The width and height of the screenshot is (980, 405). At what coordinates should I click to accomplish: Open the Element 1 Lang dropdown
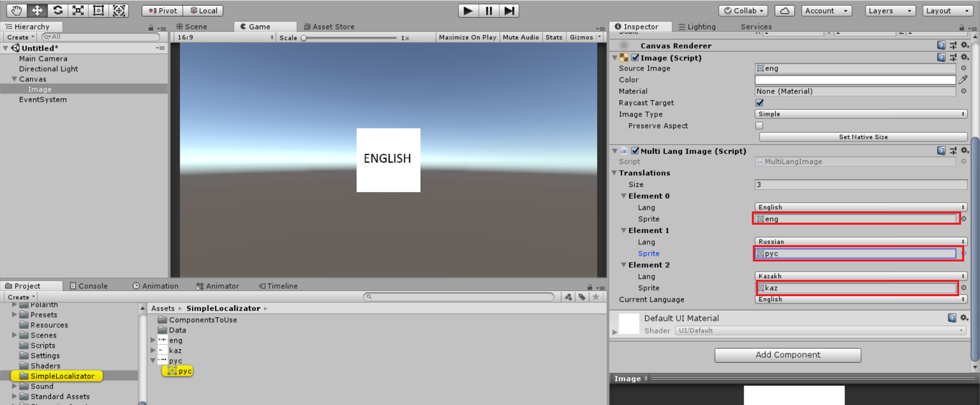pyautogui.click(x=861, y=242)
